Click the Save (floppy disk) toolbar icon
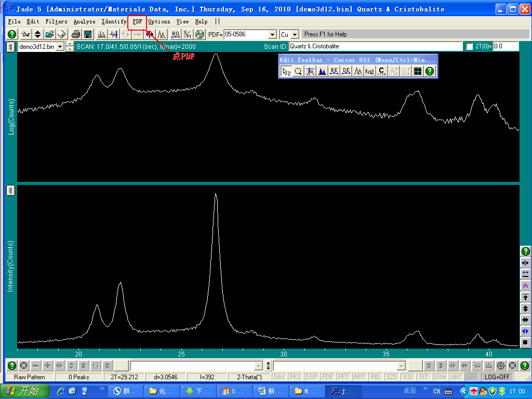532x399 pixels. [88, 34]
